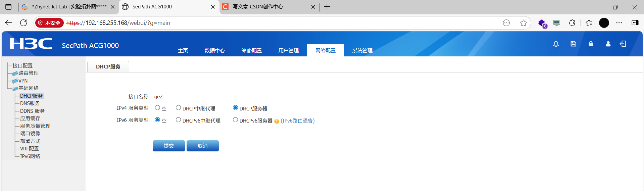Select the DHCP服务 page tab

pos(108,66)
